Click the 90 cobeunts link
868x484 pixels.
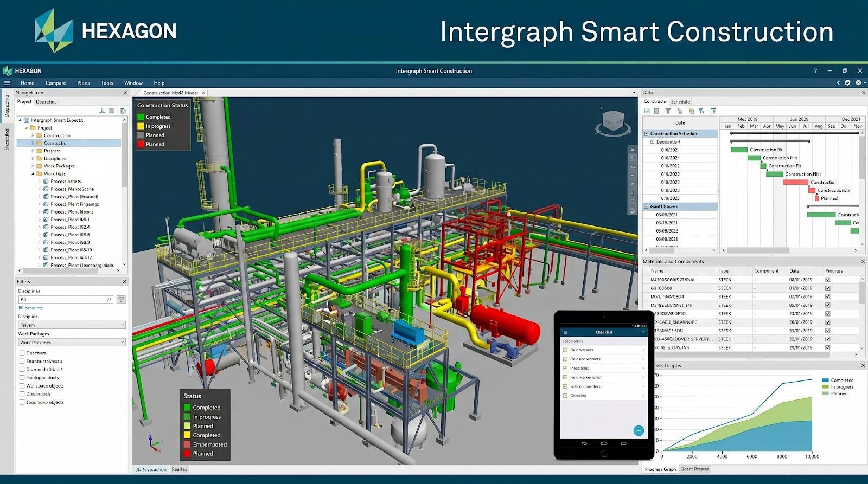point(30,308)
